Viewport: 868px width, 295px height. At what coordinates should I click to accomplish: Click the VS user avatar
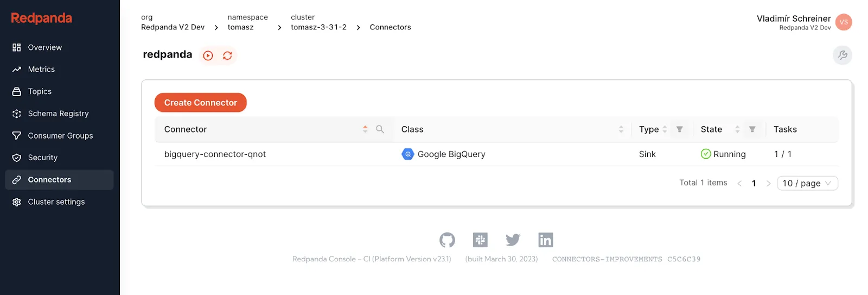[x=844, y=22]
